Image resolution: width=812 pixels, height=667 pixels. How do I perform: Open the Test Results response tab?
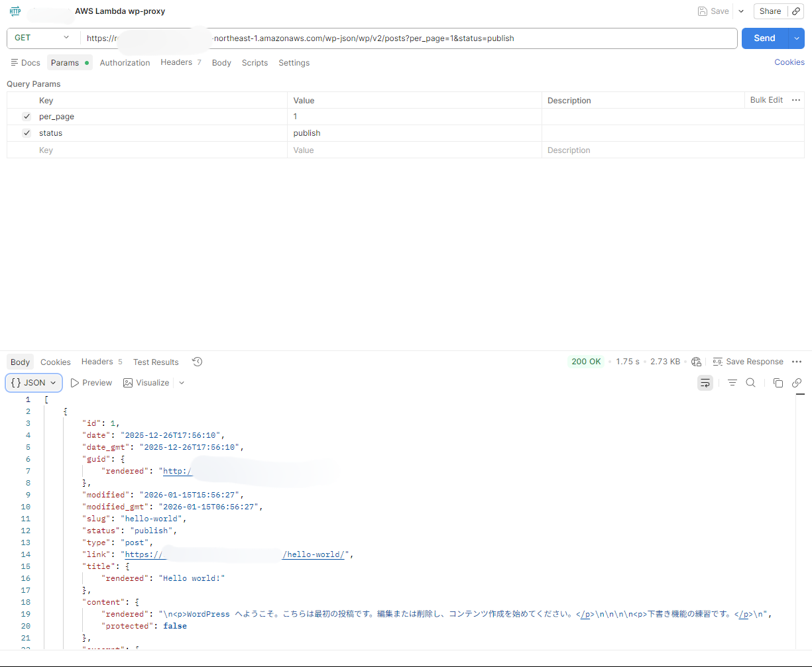pos(156,362)
